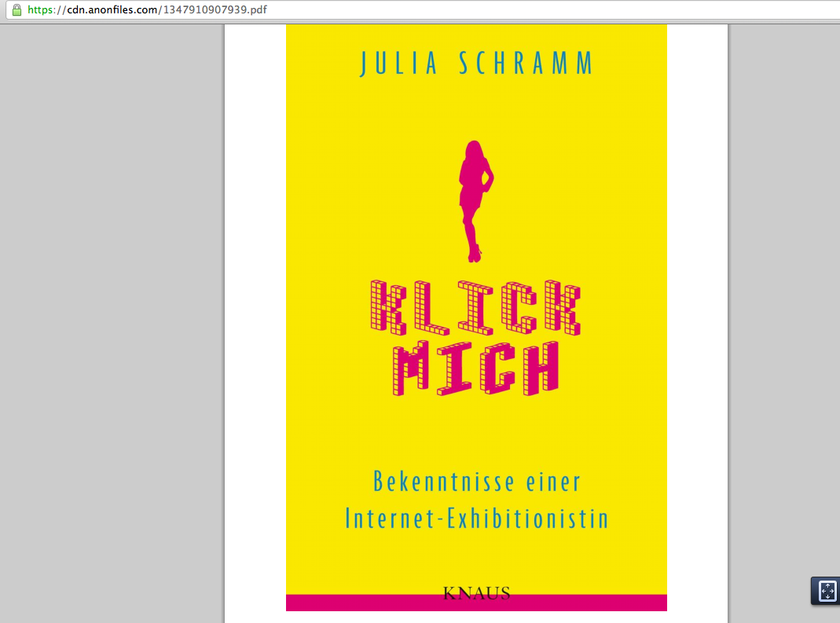This screenshot has width=840, height=623.
Task: Click the word SCHRAMM on cover
Action: 525,64
